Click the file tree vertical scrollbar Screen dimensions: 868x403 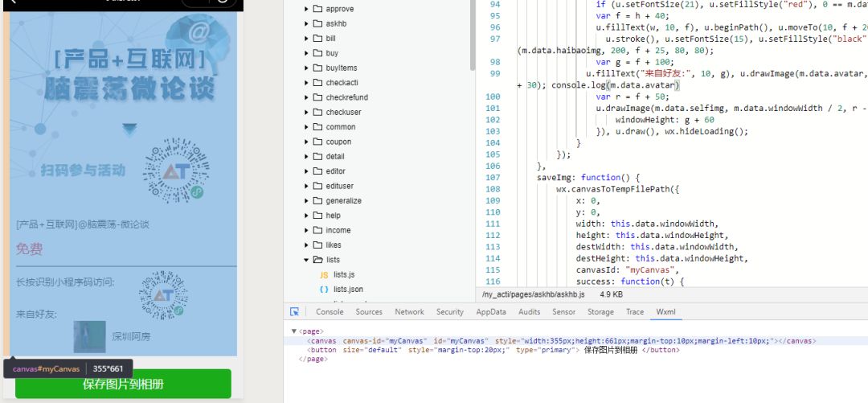point(473,35)
